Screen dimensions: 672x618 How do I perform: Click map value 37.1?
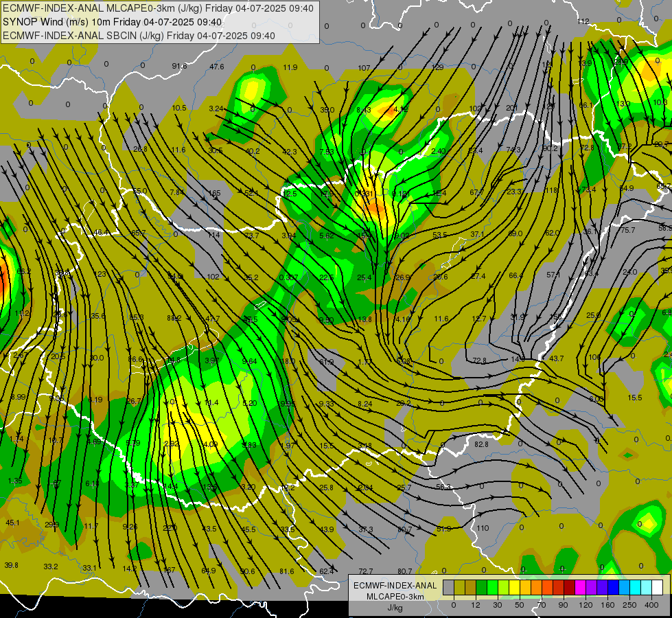point(477,234)
